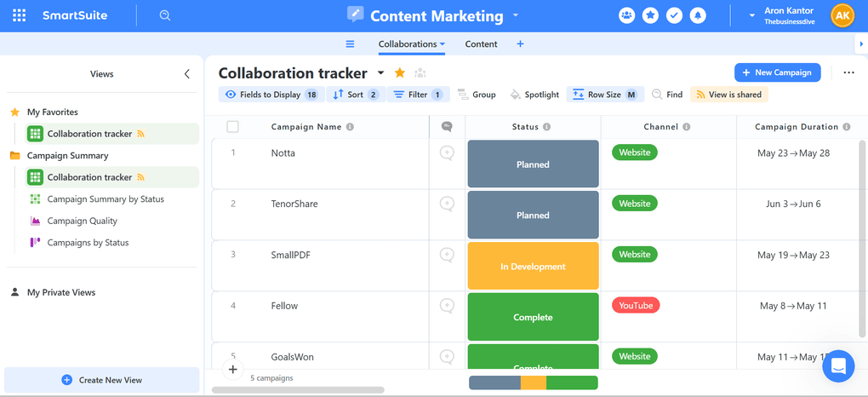Switch to the Content tab
Viewport: 868px width, 397px height.
(481, 43)
